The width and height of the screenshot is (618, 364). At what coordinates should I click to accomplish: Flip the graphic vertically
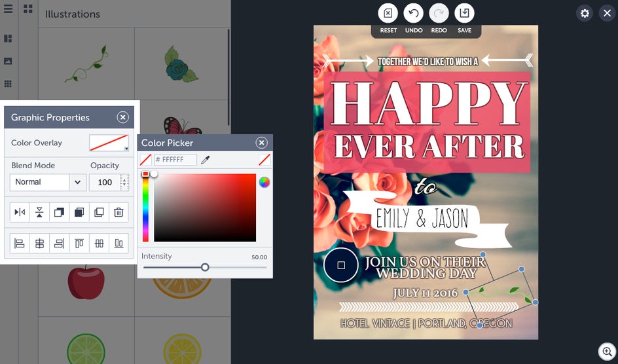point(39,212)
